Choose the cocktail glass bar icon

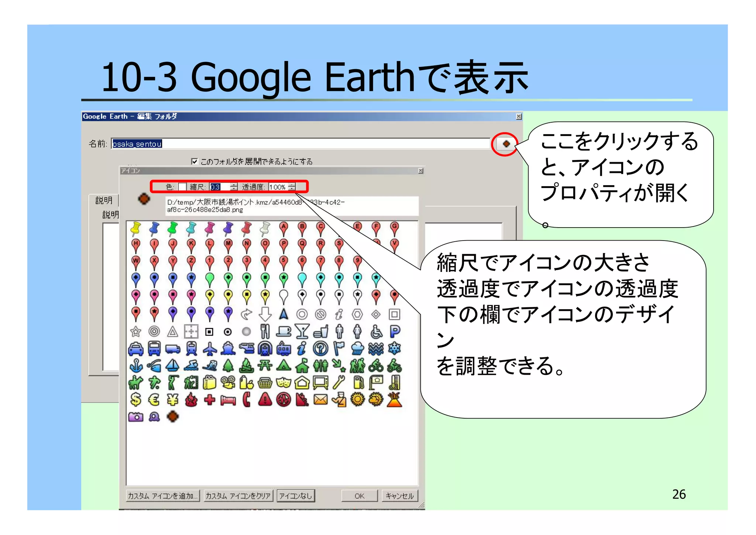(x=302, y=331)
